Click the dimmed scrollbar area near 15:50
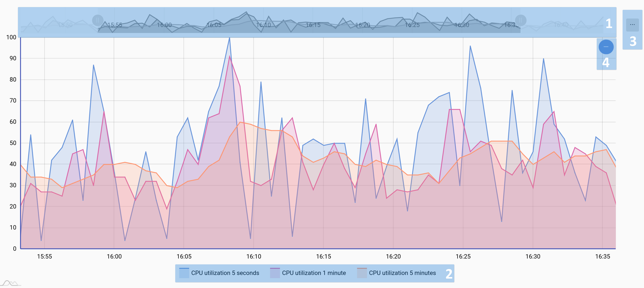The width and height of the screenshot is (644, 288). pyautogui.click(x=65, y=25)
